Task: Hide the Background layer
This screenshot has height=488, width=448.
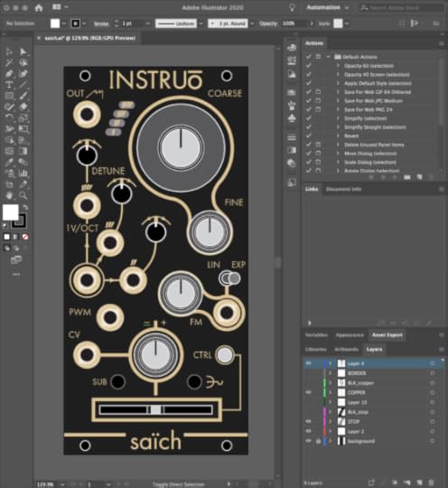Action: (x=308, y=441)
